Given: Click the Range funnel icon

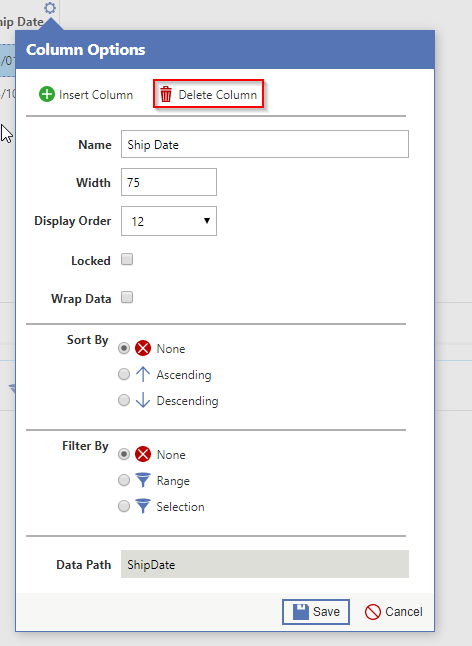Looking at the screenshot, I should tap(143, 480).
